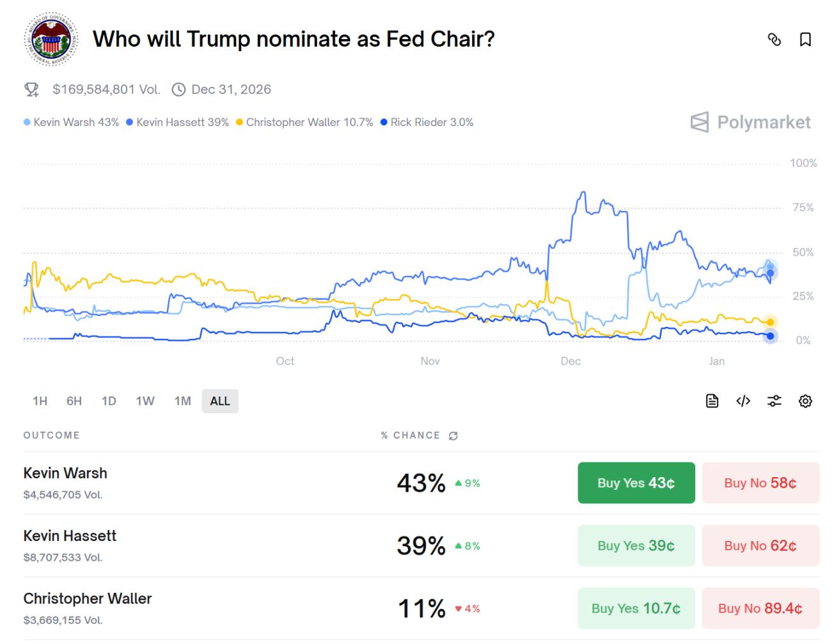The height and width of the screenshot is (644, 834).
Task: Click Buy Yes 43¢ for Kevin Warsh
Action: click(636, 483)
